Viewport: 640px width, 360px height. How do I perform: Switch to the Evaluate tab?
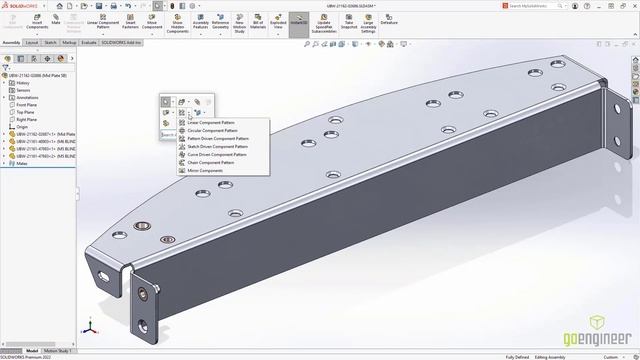point(89,42)
